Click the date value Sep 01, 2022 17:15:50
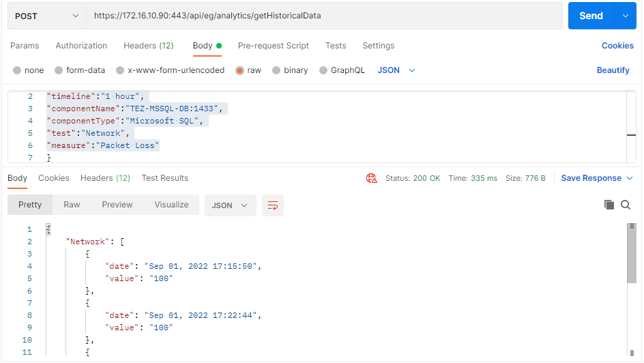The width and height of the screenshot is (644, 363). [x=200, y=266]
